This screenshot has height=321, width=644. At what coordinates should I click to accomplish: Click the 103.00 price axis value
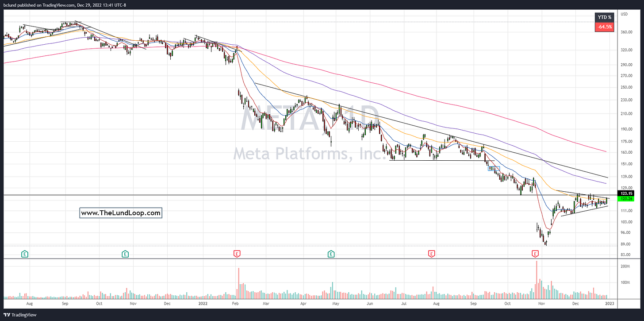[x=626, y=222]
